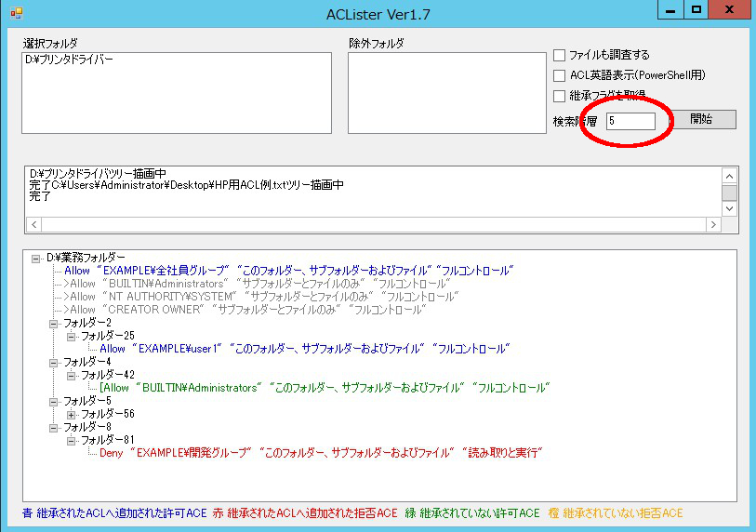756x532 pixels.
Task: Click the log line D:¥プリンタドライバツリー描画中
Action: click(98, 174)
